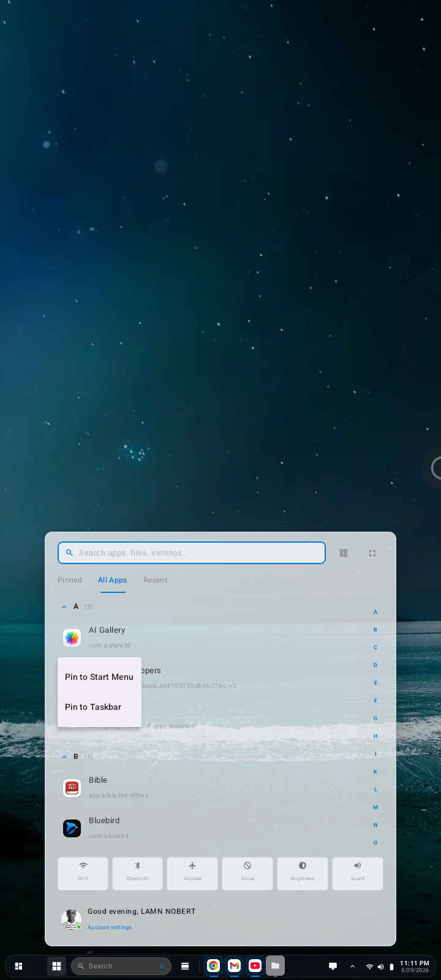Click the leftmost small windows icon in taskbar
Screen dimensions: 441x980
click(18, 966)
